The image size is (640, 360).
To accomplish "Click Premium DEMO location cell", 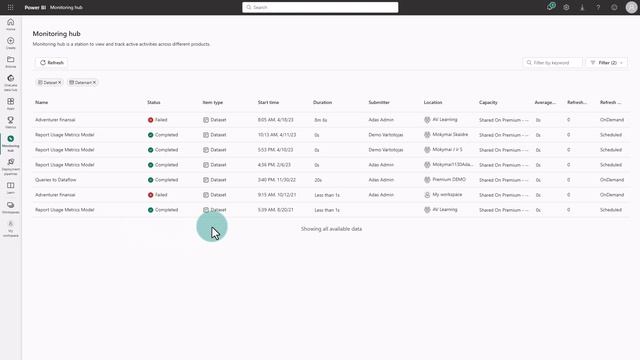I will [x=444, y=180].
